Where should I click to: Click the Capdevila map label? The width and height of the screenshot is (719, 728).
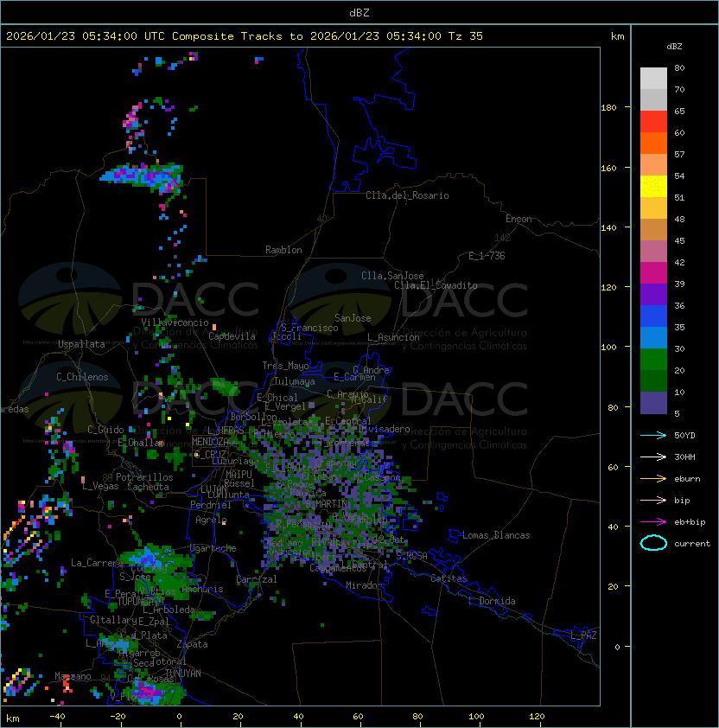[232, 336]
